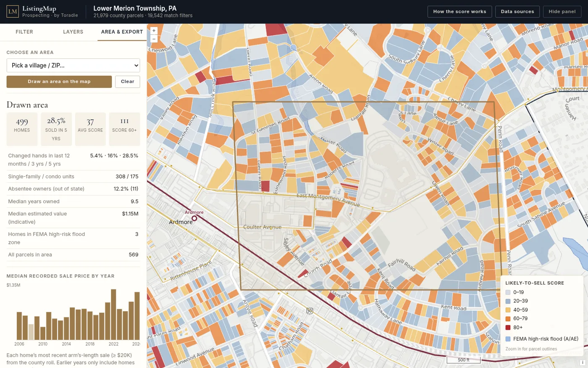Click the Absentee owners 12.2% (11) value

126,189
